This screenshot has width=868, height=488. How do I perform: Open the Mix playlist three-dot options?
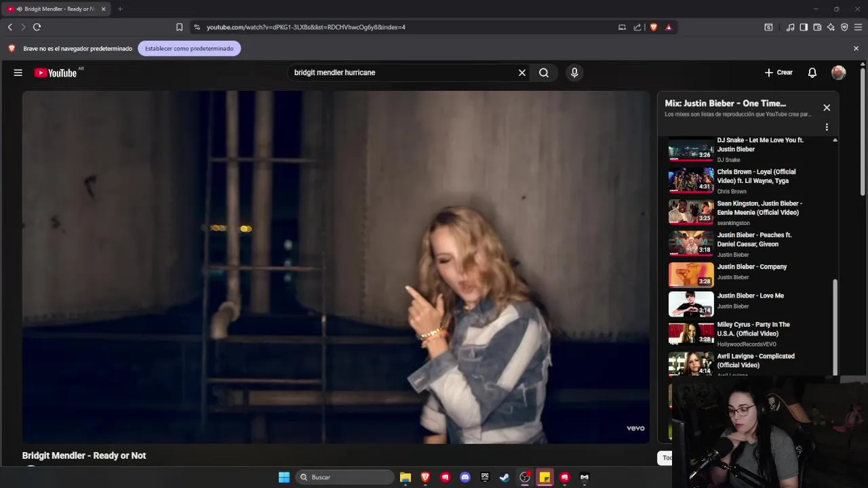pyautogui.click(x=827, y=127)
